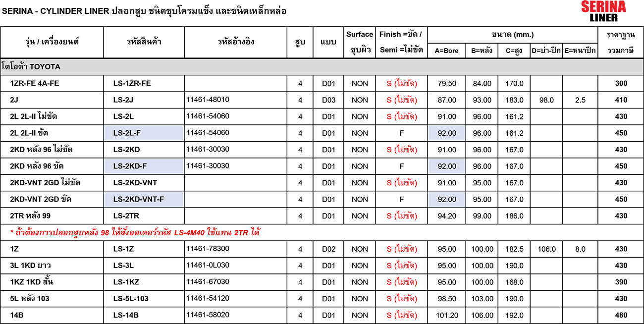Click product code LS-2TR
This screenshot has height=324, width=644.
point(126,216)
